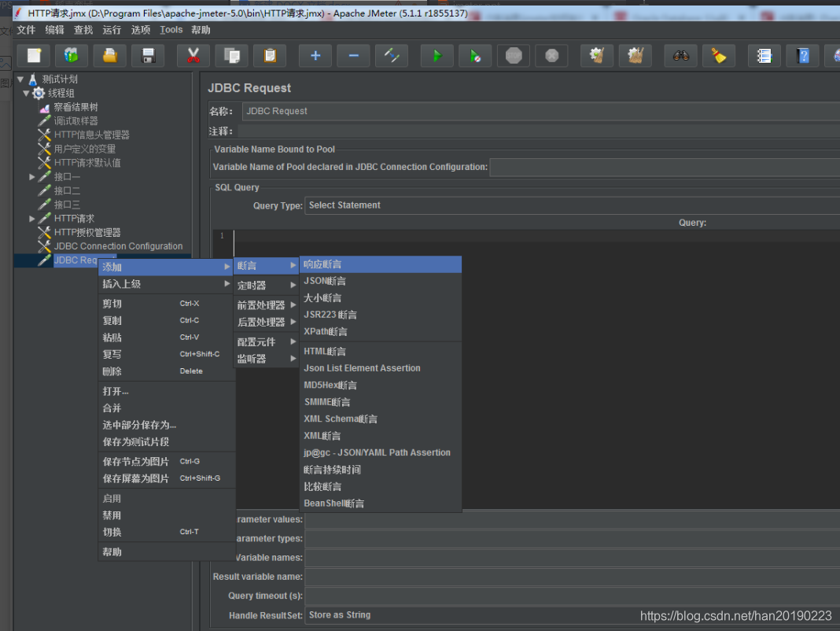Select HTTP请求默认值 in the tree

pyautogui.click(x=87, y=163)
